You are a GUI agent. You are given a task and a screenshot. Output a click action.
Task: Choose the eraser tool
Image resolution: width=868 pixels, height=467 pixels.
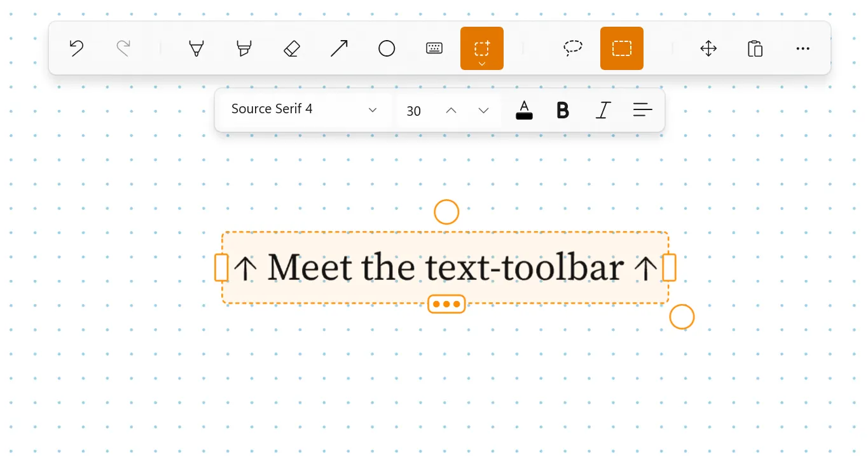[291, 48]
